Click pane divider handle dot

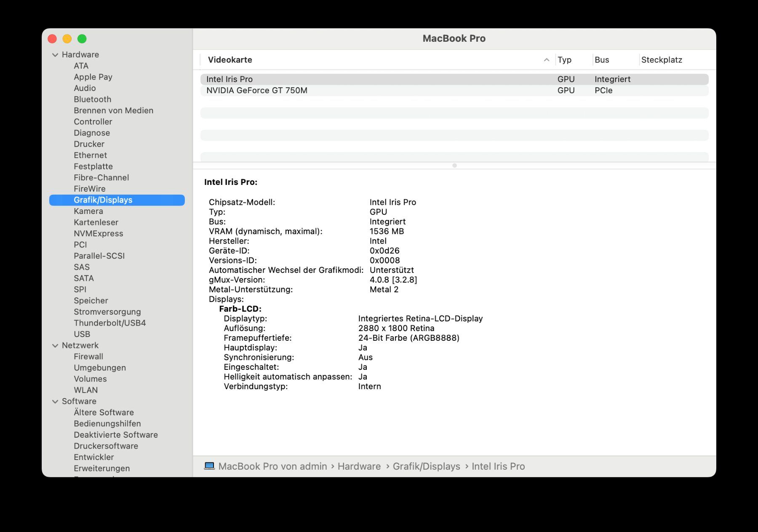[454, 166]
